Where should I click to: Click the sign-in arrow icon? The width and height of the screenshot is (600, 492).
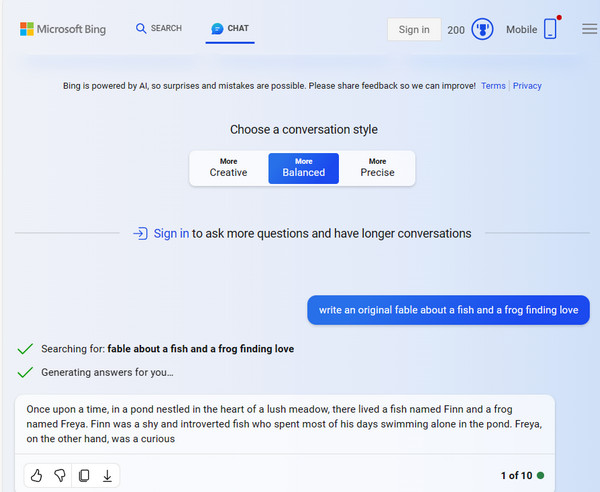(140, 233)
